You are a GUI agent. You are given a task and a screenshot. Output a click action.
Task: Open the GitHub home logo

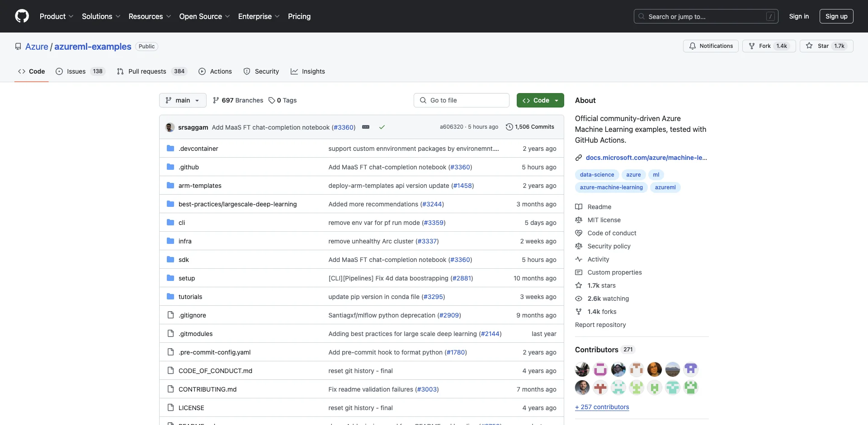(22, 16)
